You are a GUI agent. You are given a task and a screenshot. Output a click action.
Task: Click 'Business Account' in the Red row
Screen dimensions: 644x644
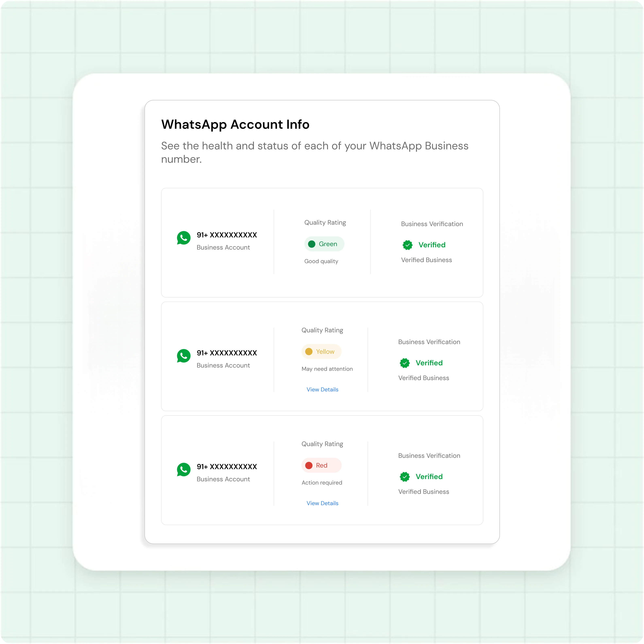click(x=223, y=479)
